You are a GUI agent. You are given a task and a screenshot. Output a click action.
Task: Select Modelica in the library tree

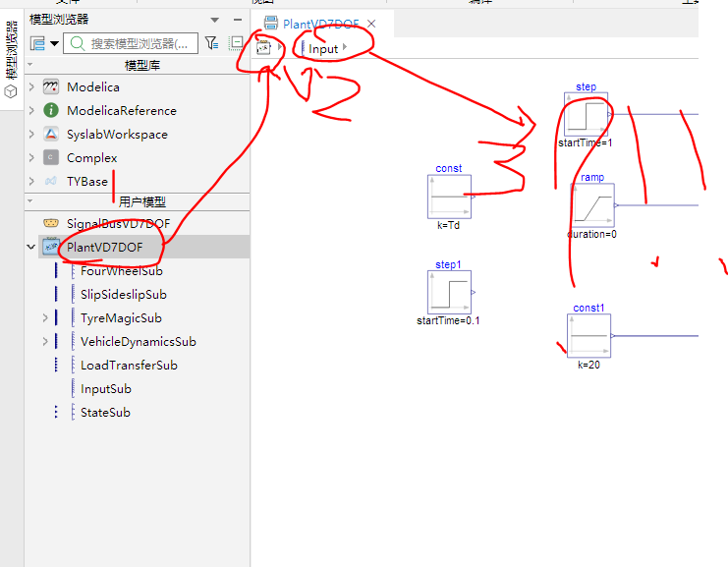[x=93, y=86]
